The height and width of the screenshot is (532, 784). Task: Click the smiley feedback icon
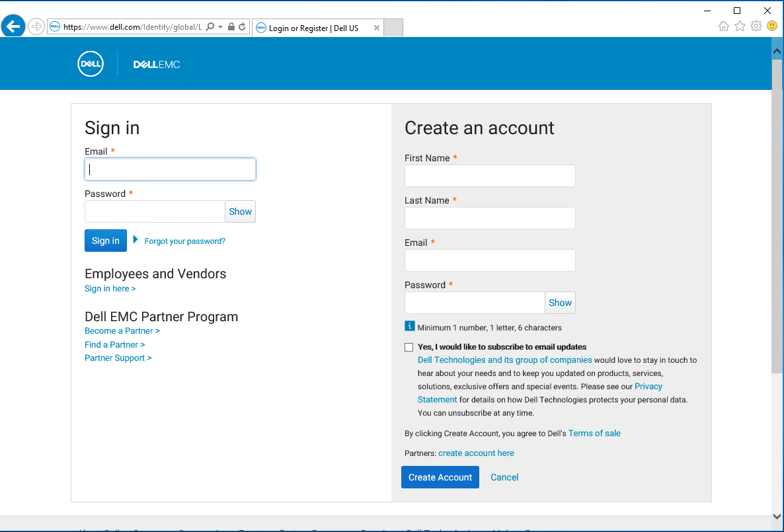tap(771, 27)
